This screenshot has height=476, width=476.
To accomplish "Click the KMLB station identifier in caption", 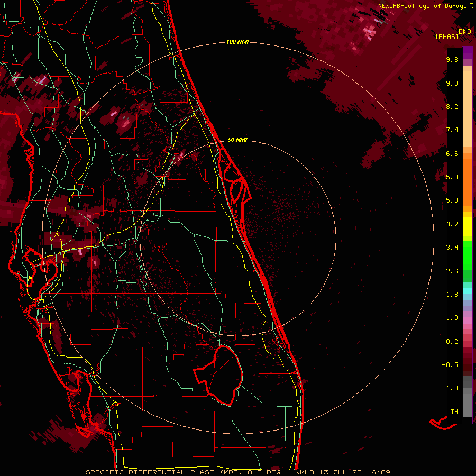I will [x=304, y=472].
